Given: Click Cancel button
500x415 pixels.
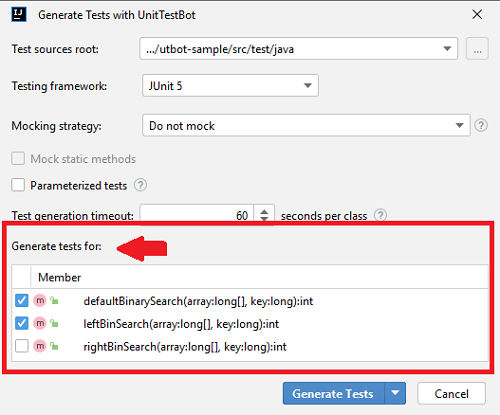Looking at the screenshot, I should pyautogui.click(x=451, y=394).
